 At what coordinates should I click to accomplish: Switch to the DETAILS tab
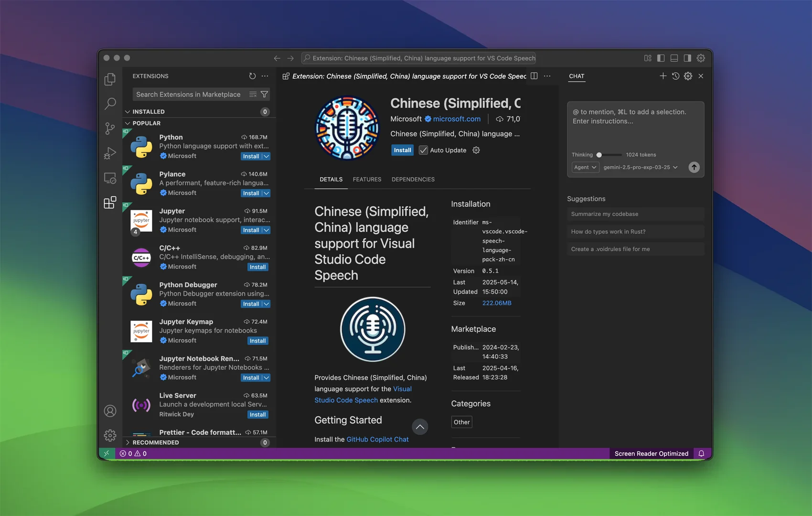pos(331,179)
